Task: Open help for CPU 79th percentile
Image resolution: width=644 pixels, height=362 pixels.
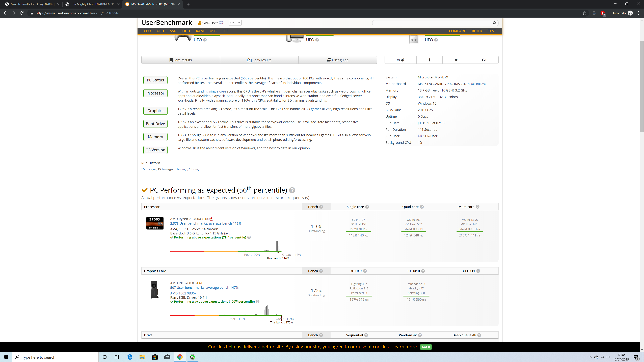Action: click(x=249, y=238)
